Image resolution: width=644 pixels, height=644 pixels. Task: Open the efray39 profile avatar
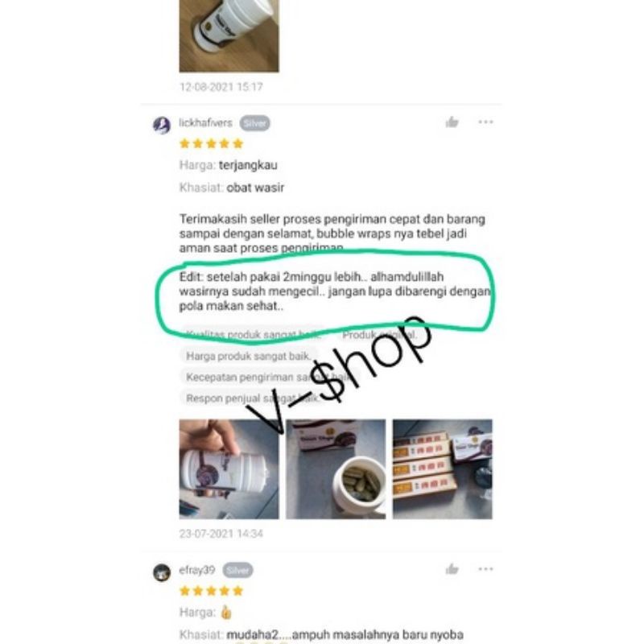coord(162,572)
